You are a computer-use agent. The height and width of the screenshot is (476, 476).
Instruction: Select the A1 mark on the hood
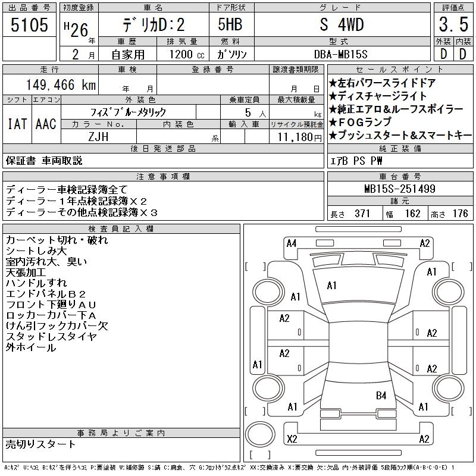tap(331, 286)
